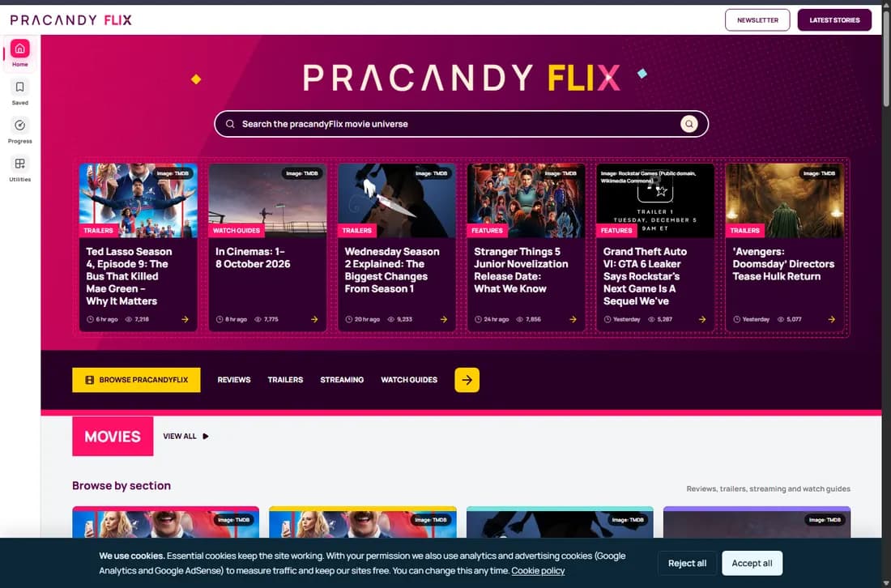Open Stranger Things 5 Junior Novelization title
Image resolution: width=891 pixels, height=588 pixels.
click(521, 270)
